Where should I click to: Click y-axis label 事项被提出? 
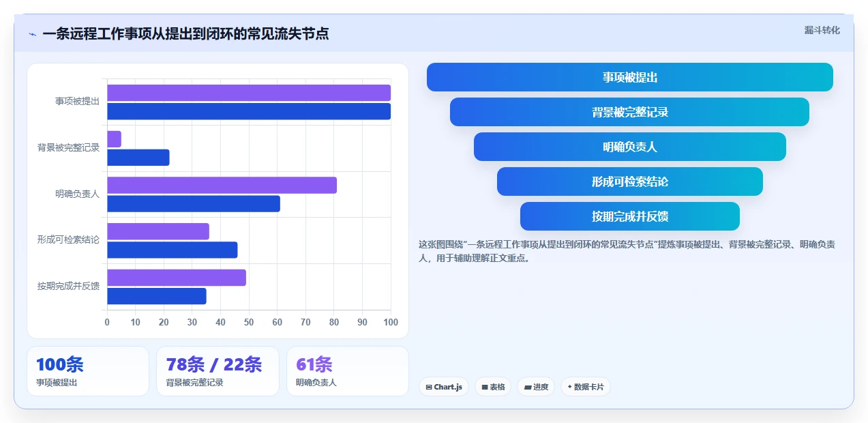[77, 102]
